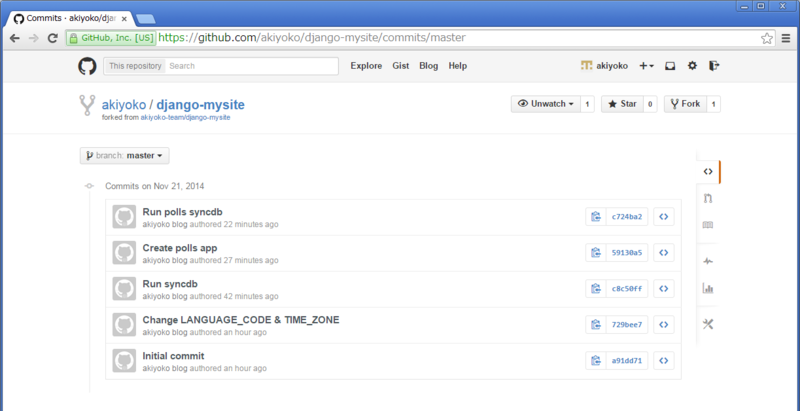This screenshot has height=411, width=800.
Task: Open the Help menu item
Action: click(x=458, y=66)
